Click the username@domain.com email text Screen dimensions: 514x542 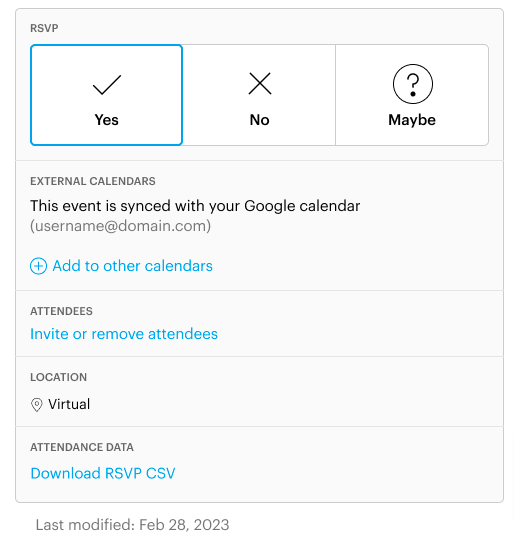(120, 226)
